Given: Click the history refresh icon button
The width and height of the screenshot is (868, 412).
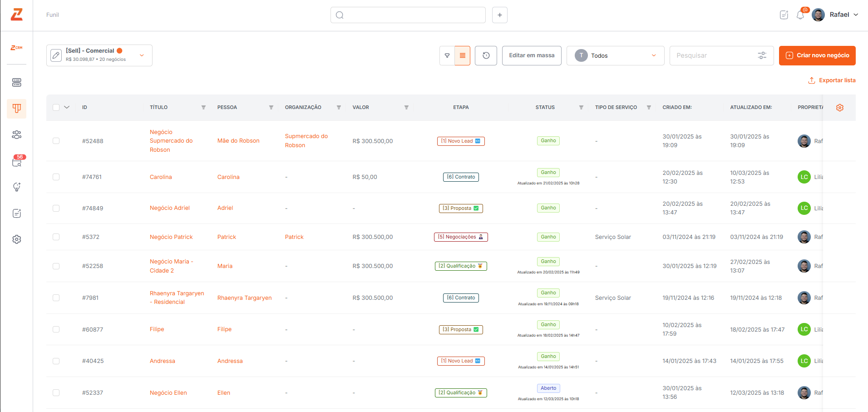Looking at the screenshot, I should click(x=486, y=55).
